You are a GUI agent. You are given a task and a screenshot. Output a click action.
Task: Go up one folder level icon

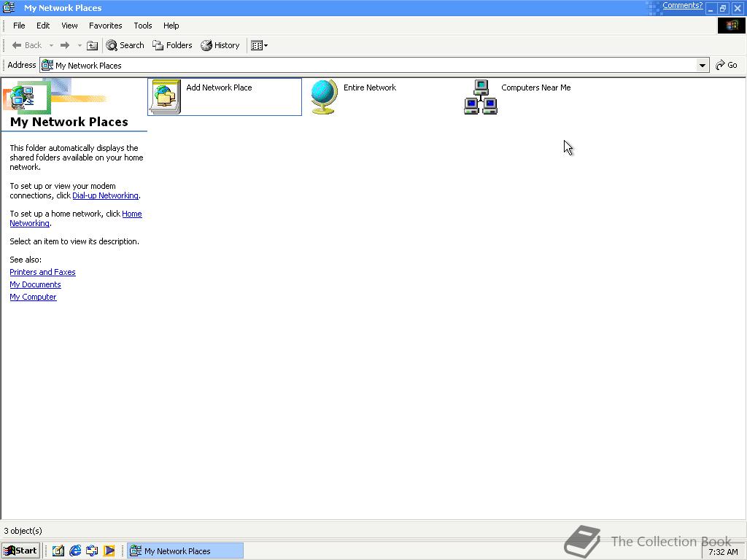[x=93, y=45]
